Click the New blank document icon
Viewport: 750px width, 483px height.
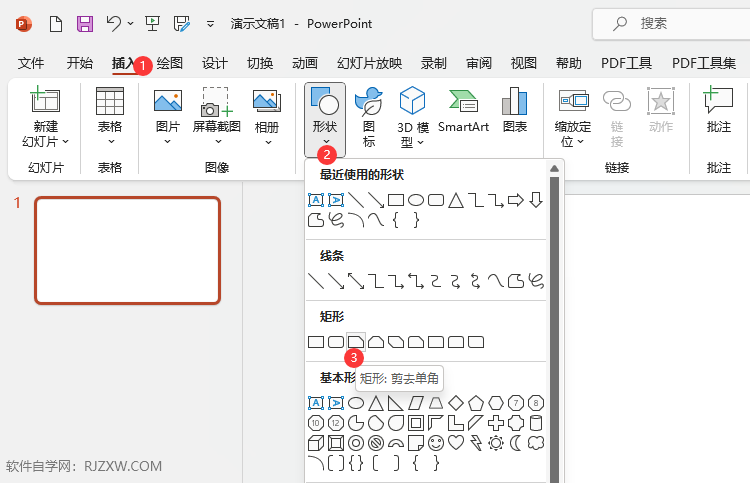[56, 23]
